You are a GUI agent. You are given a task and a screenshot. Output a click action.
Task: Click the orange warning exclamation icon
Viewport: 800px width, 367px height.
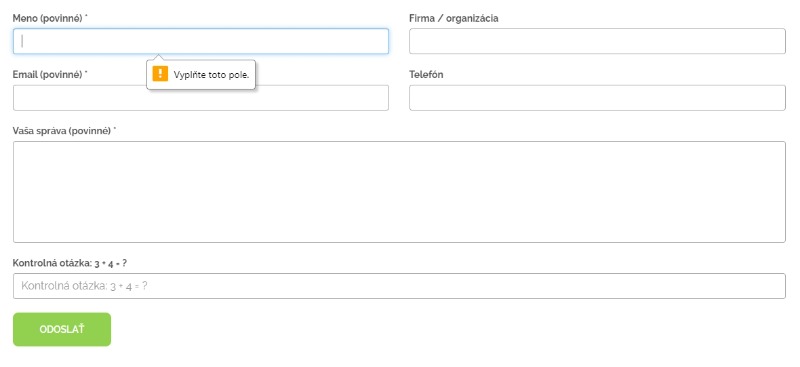click(160, 74)
